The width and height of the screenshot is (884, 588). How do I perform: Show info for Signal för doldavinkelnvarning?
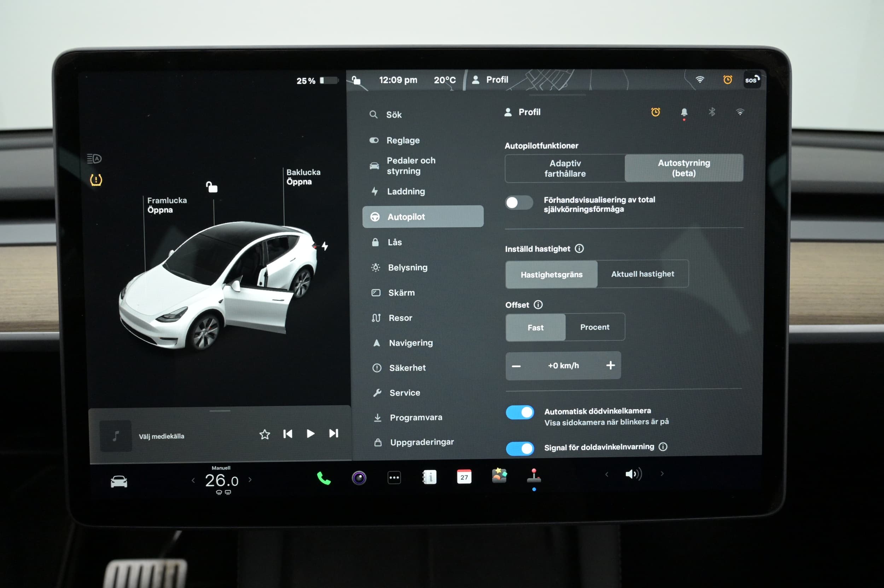(663, 447)
